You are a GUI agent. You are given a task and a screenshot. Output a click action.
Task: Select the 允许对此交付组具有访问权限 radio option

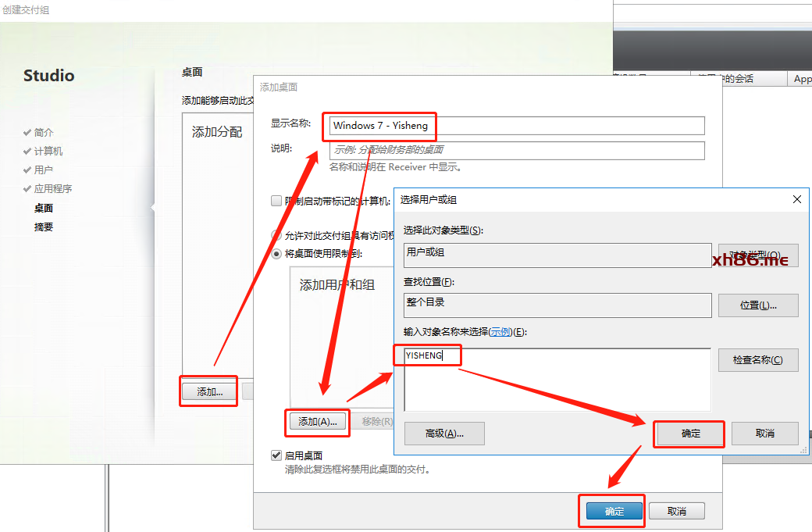tap(276, 235)
